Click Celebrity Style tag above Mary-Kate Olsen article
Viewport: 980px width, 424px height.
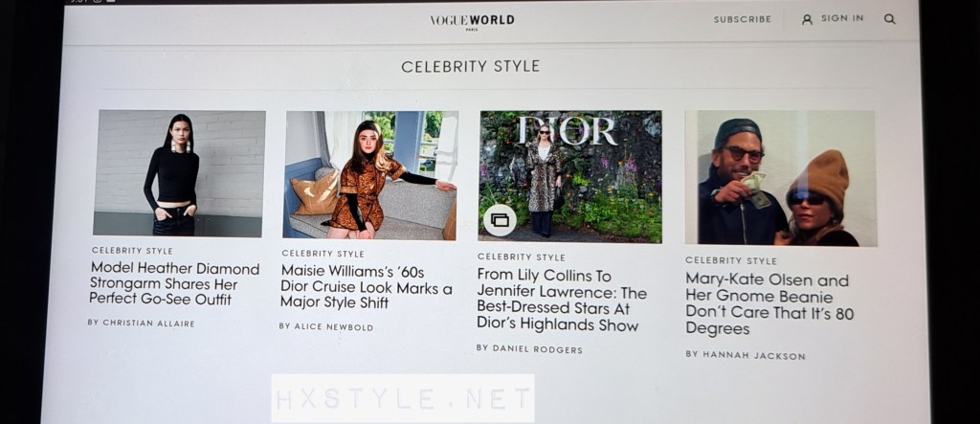coord(730,260)
